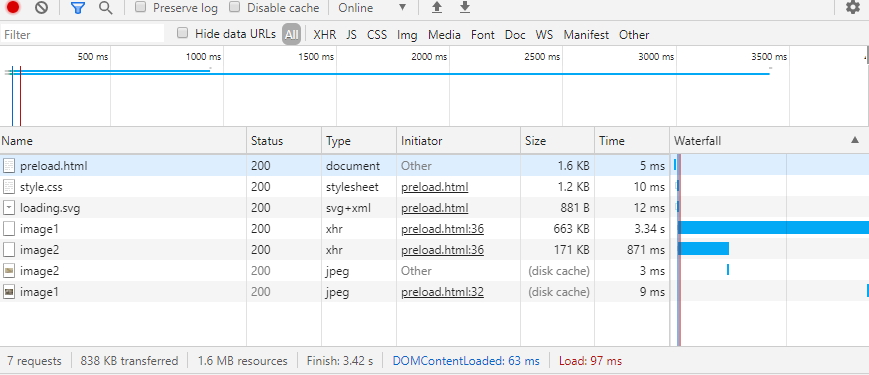Click the DOMContentLoaded: 63 ms status
This screenshot has width=869, height=375.
tap(466, 361)
